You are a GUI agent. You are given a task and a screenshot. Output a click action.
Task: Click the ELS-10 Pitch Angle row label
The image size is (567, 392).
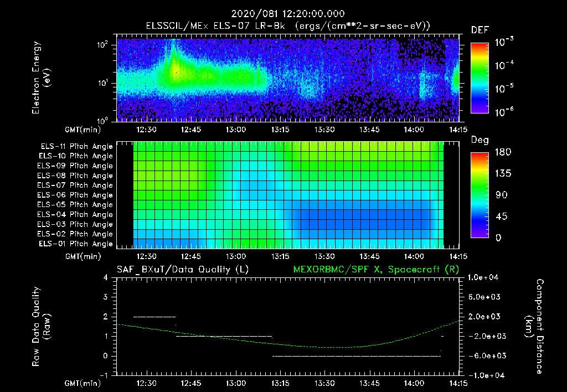point(76,156)
